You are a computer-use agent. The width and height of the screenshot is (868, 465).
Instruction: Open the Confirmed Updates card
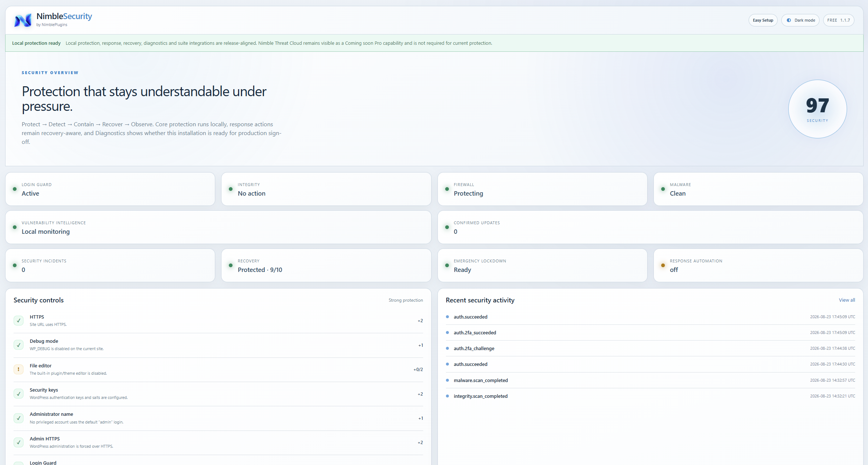click(x=651, y=227)
